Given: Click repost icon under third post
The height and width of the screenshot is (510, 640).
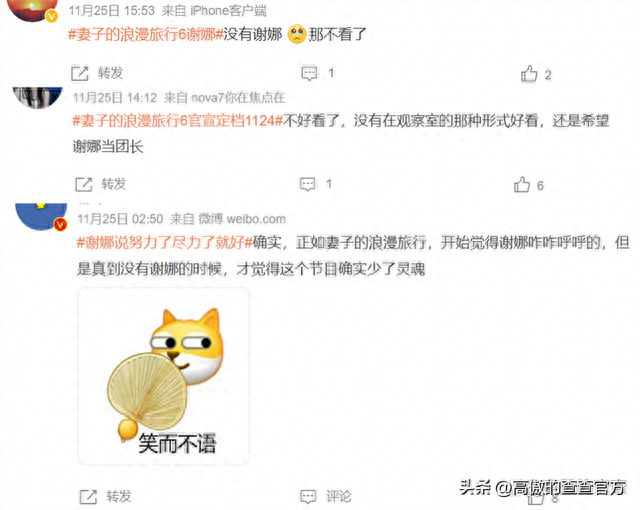Looking at the screenshot, I should point(88,497).
